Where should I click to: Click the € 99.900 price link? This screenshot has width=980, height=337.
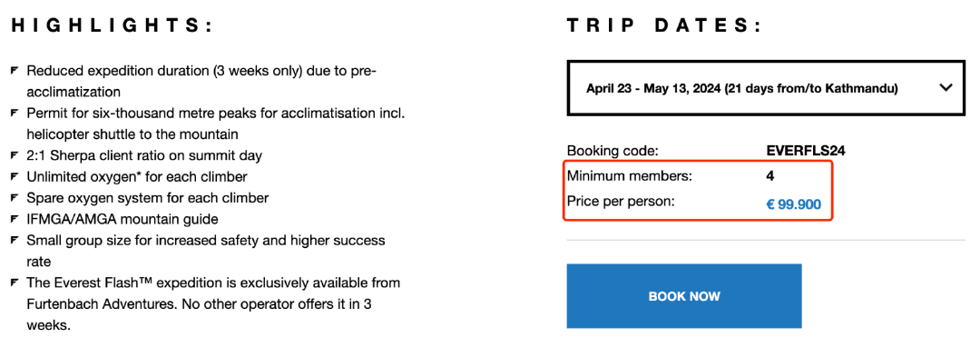pyautogui.click(x=794, y=203)
